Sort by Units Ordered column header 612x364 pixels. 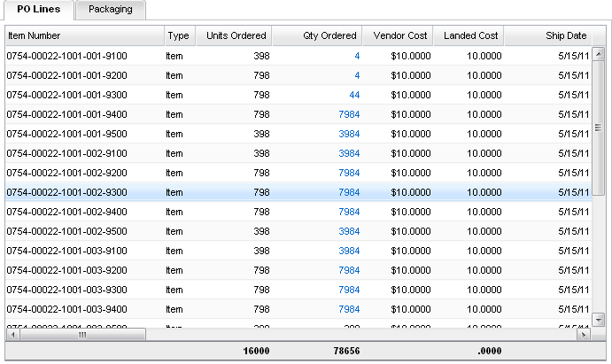[x=233, y=35]
